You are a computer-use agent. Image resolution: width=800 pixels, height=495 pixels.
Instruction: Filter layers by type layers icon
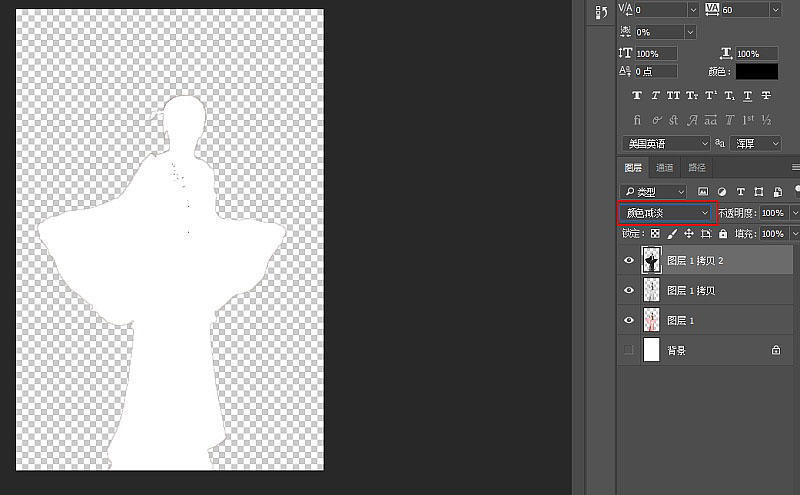[x=740, y=192]
